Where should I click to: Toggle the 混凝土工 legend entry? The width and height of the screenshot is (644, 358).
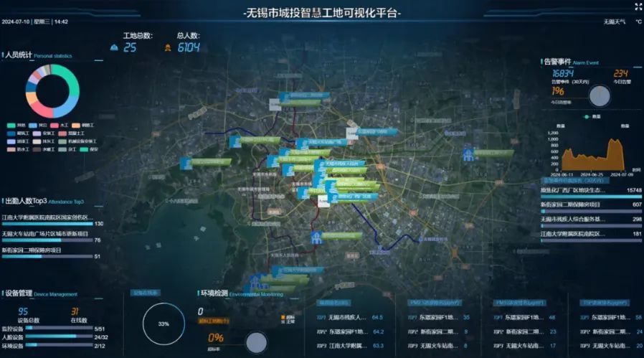[x=71, y=133]
